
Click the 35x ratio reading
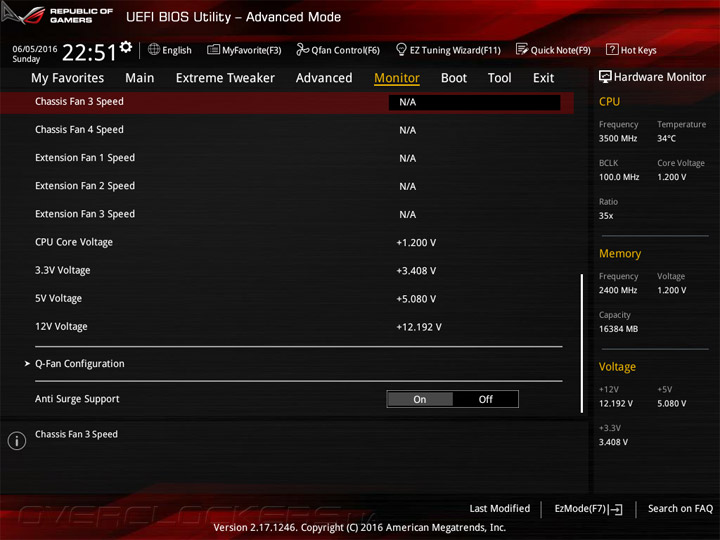[x=606, y=216]
